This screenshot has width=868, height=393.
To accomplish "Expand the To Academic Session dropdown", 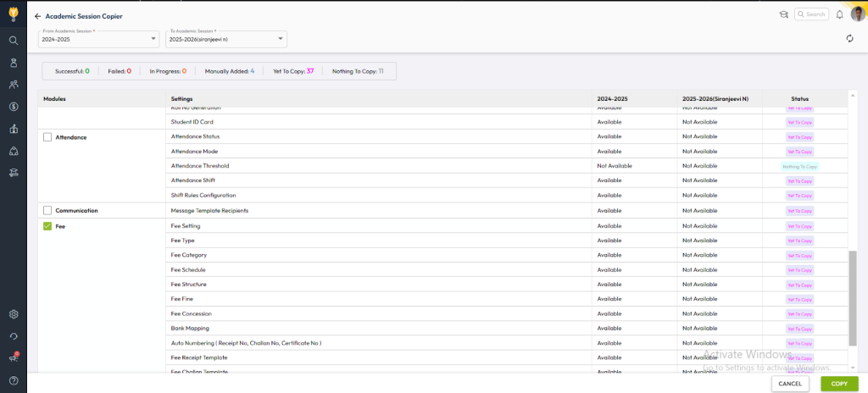I will tap(226, 39).
